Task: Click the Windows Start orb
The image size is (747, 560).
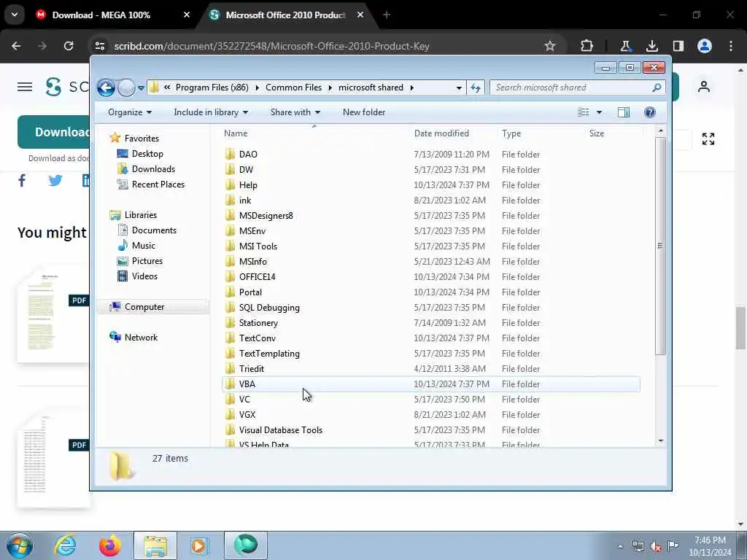Action: coord(19,545)
